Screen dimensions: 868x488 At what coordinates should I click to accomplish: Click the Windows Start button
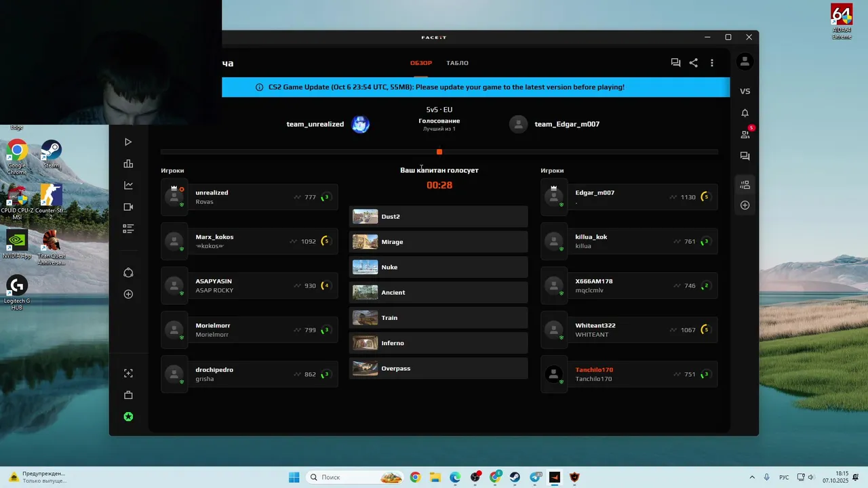coord(294,477)
